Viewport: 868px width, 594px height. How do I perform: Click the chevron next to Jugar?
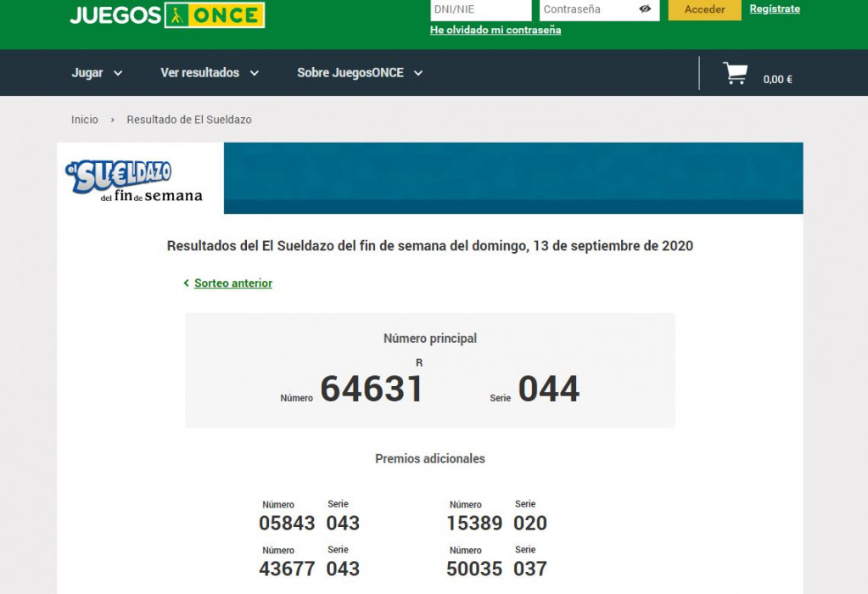point(118,73)
